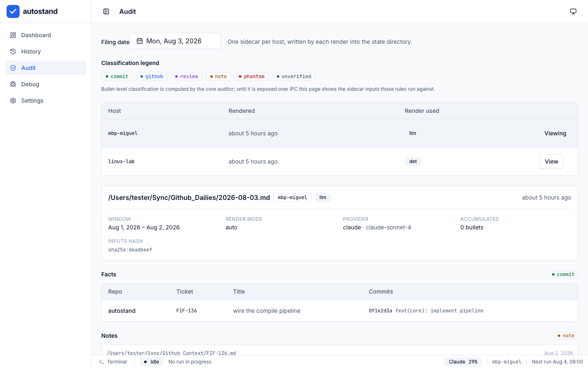Screen dimensions: 588x368
Task: Click the mbp-miguel host in status bar
Action: (x=507, y=362)
